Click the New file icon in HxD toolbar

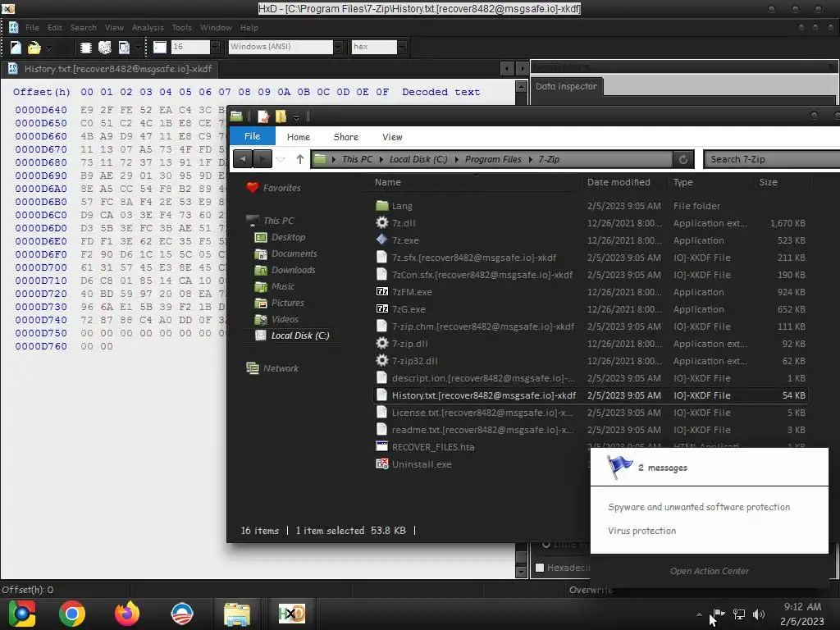point(16,48)
